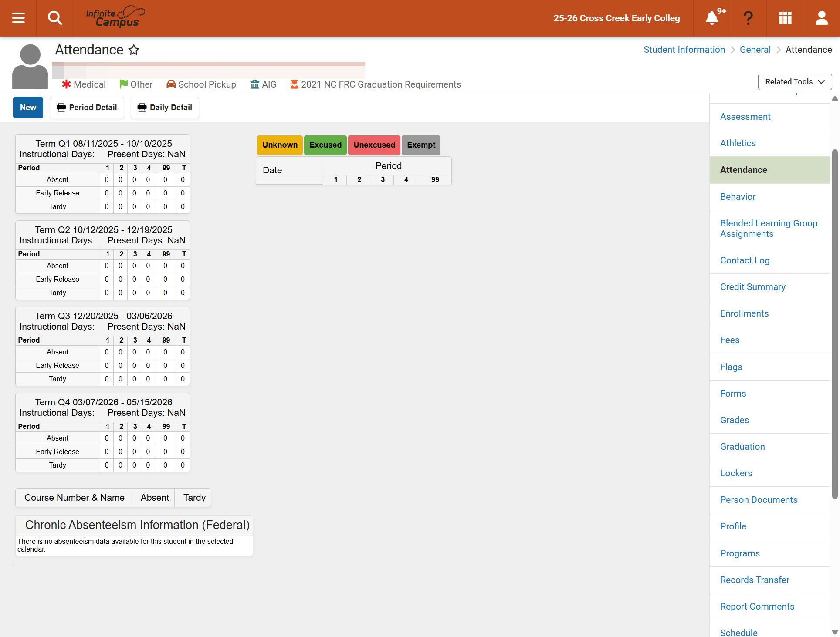
Task: Open the search tool
Action: click(55, 18)
